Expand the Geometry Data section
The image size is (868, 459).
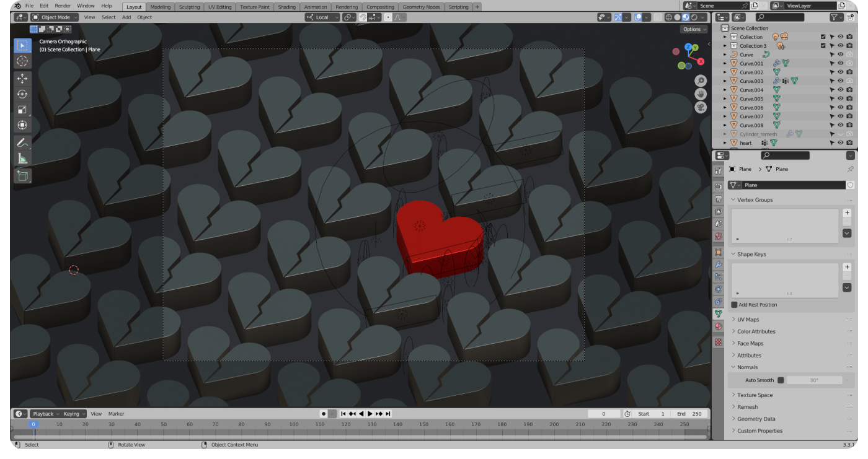point(756,419)
